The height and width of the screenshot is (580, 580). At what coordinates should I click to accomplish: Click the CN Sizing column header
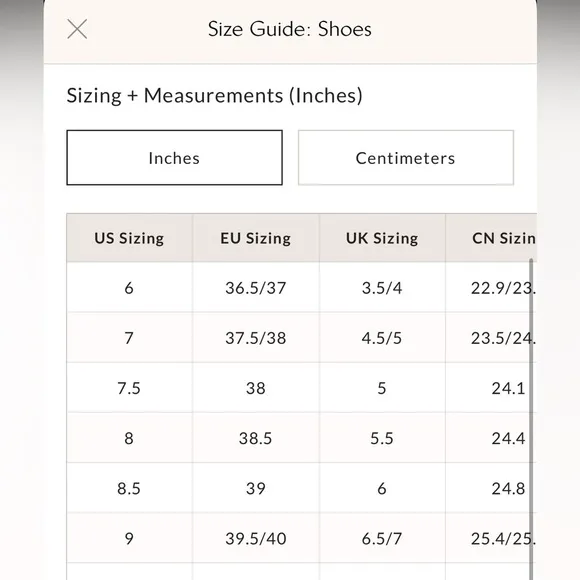click(491, 238)
